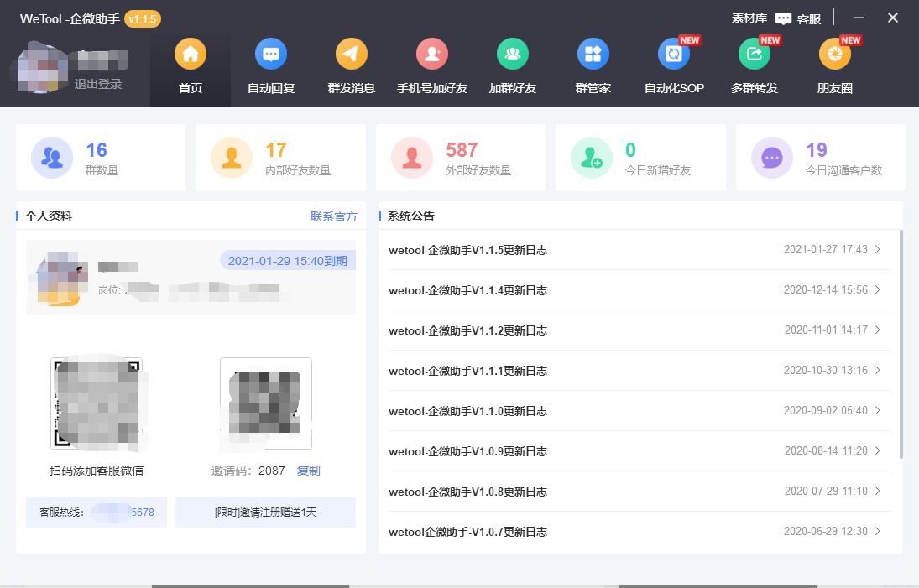Open the 素材库 link
This screenshot has height=588, width=919.
tap(749, 18)
